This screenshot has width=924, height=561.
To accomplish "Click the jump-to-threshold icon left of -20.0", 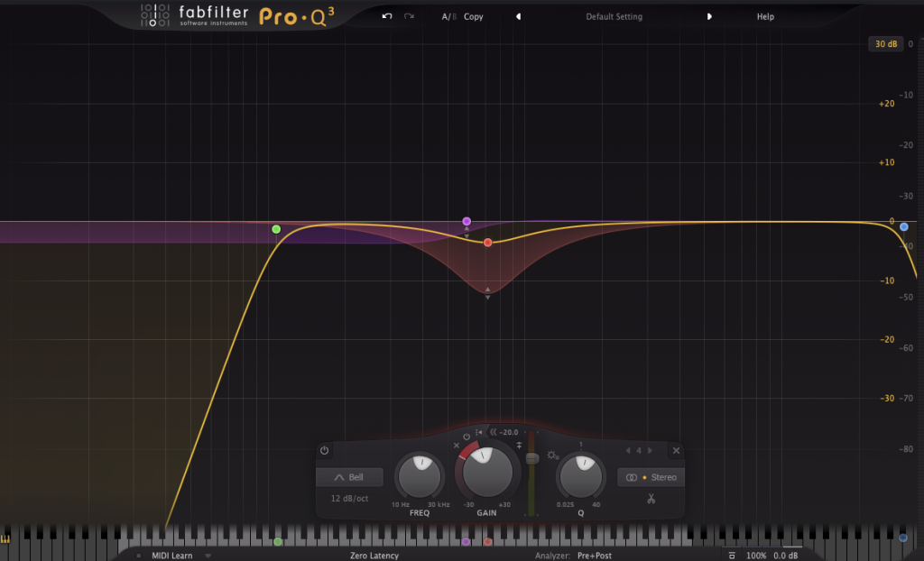I will pyautogui.click(x=479, y=432).
